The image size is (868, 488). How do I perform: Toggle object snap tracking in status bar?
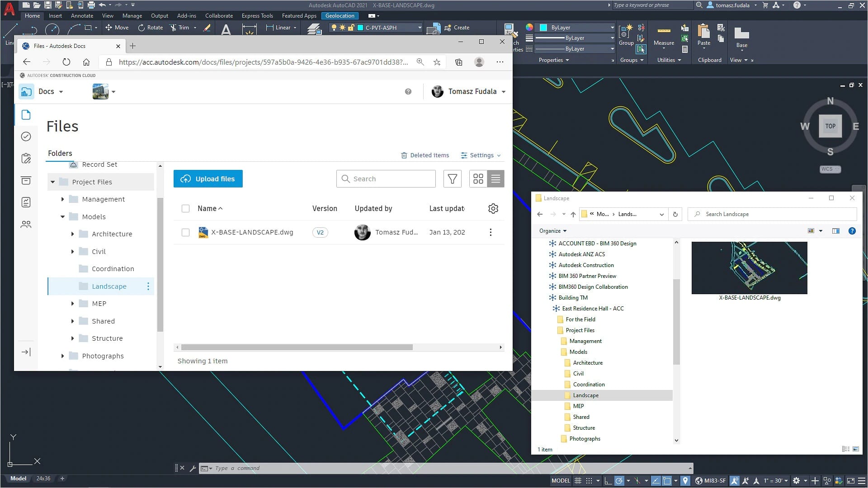point(656,480)
